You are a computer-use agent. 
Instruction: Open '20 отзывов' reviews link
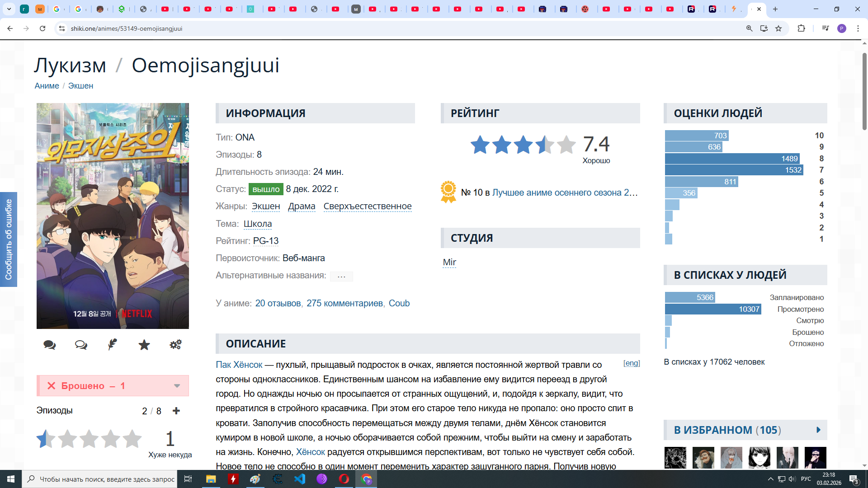[278, 304]
